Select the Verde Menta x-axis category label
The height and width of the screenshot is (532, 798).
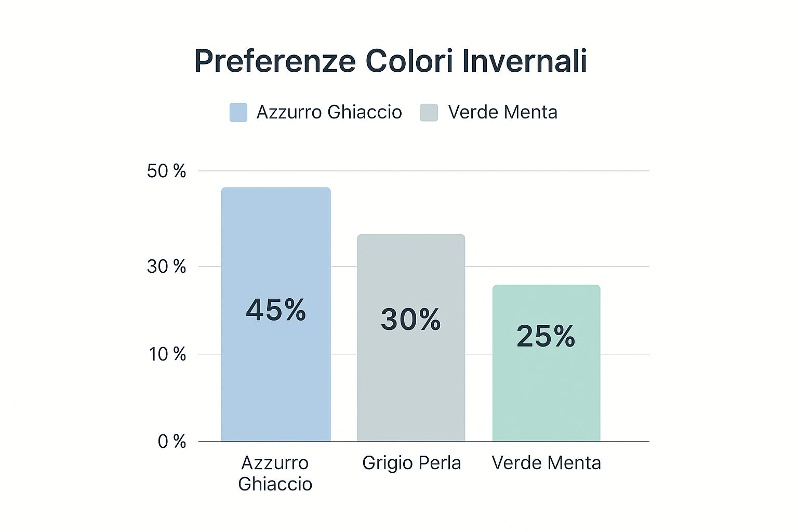[546, 463]
